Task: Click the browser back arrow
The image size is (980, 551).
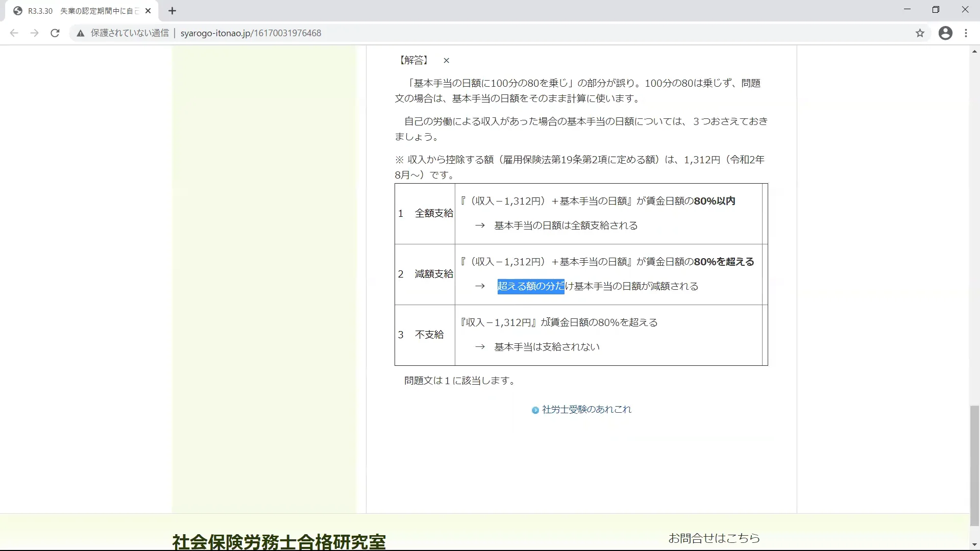Action: 14,33
